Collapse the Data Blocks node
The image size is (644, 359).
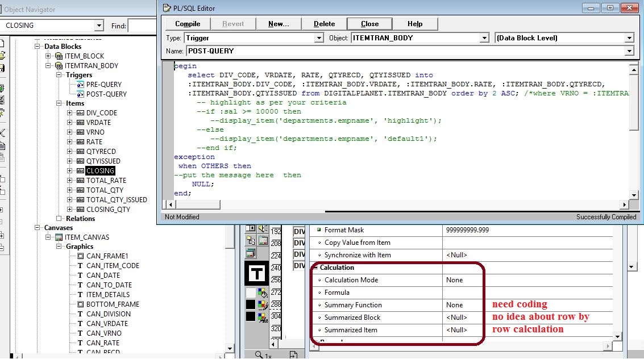tap(38, 47)
